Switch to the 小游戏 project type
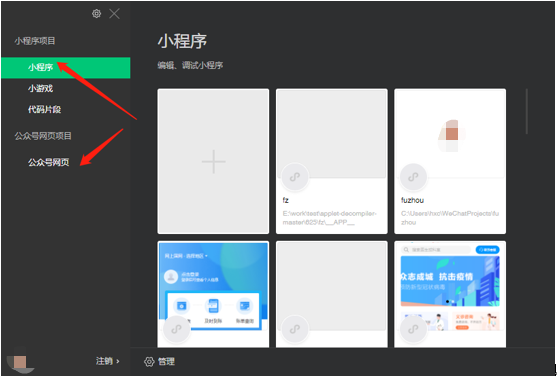Screen dimensions: 557x376 [x=40, y=88]
